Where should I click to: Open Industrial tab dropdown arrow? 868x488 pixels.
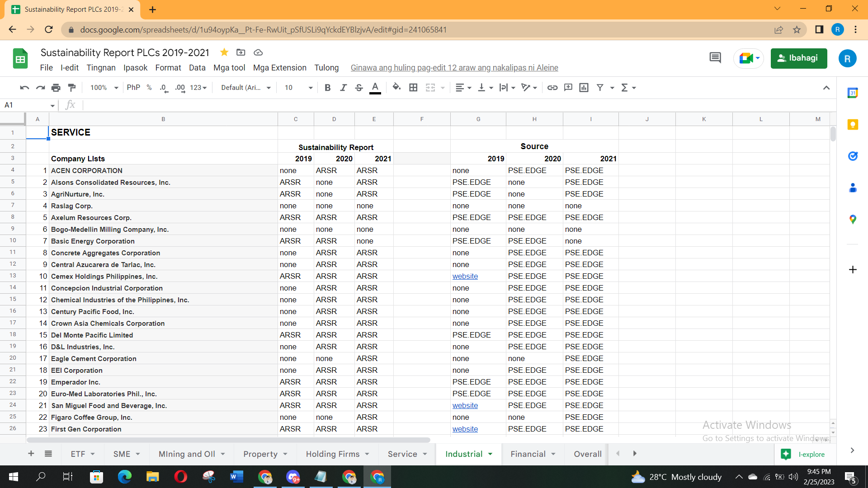click(x=491, y=454)
